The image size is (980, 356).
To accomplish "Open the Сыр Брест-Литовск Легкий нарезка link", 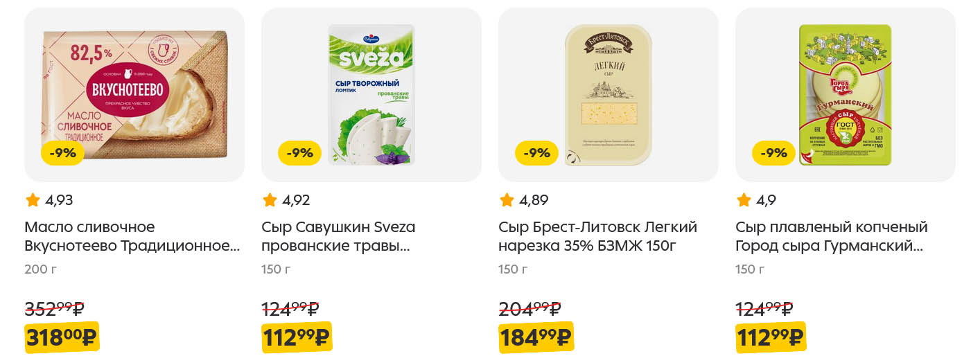I will pyautogui.click(x=597, y=236).
